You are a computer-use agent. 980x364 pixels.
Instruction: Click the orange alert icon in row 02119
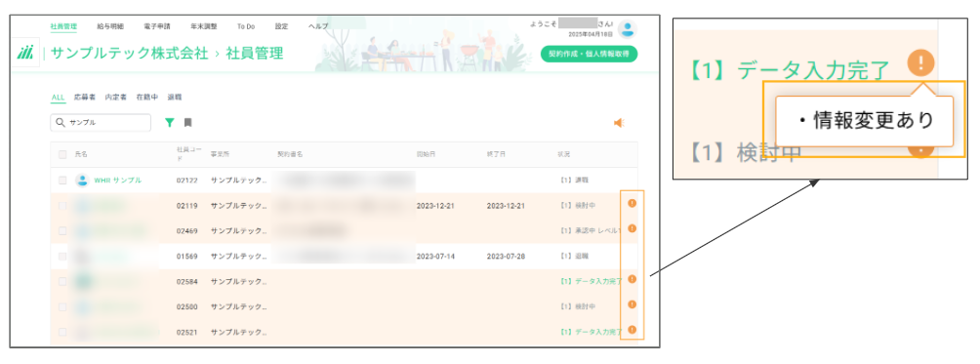632,203
